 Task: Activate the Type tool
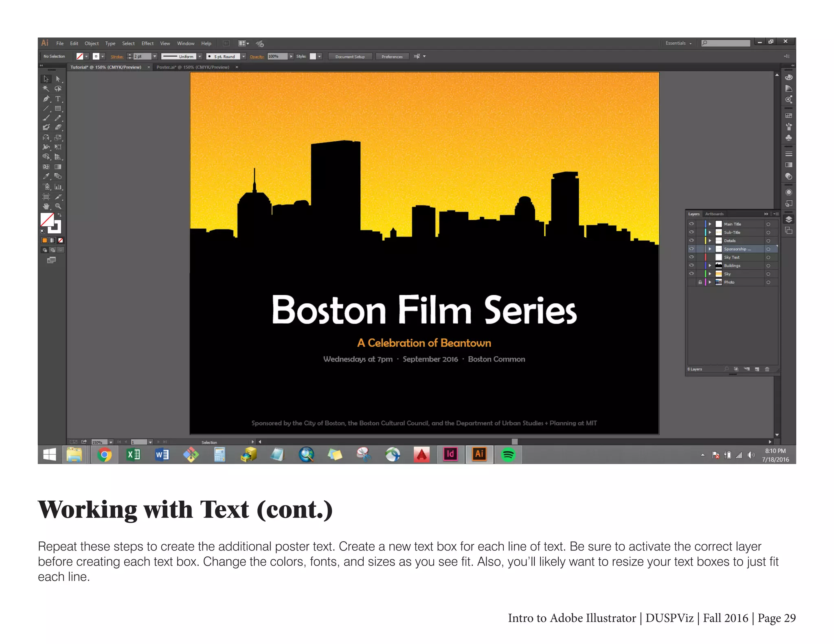pyautogui.click(x=58, y=99)
